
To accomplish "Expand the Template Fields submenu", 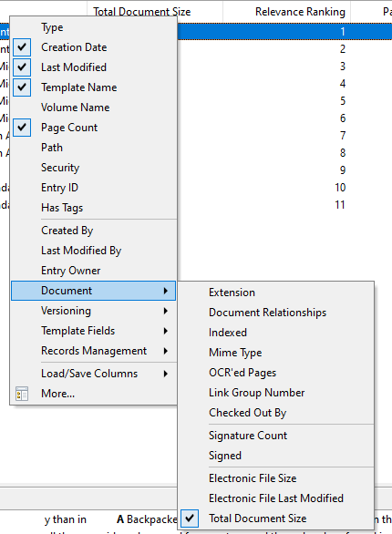I will (x=93, y=331).
